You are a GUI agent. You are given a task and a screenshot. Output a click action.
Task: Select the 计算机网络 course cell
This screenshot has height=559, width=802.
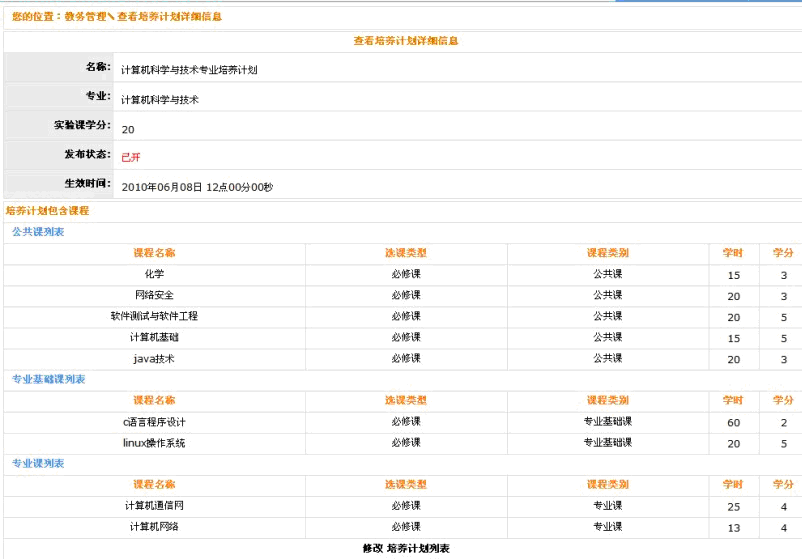(x=154, y=527)
